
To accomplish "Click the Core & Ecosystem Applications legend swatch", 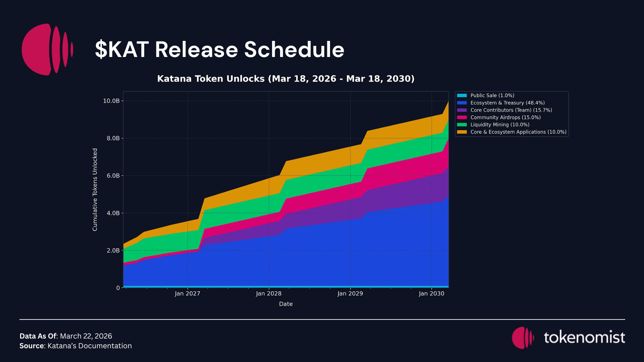I will pos(462,132).
